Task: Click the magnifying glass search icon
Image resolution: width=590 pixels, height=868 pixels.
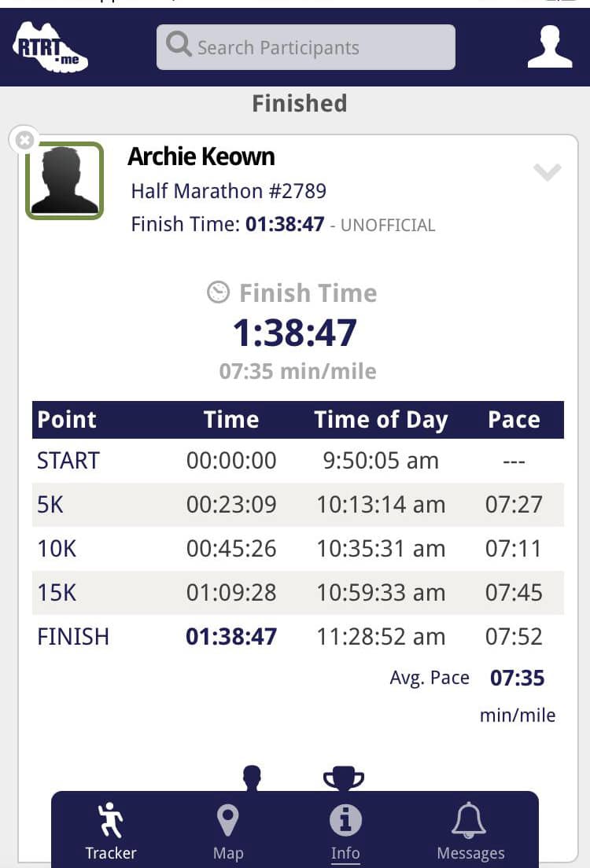Action: click(x=179, y=46)
